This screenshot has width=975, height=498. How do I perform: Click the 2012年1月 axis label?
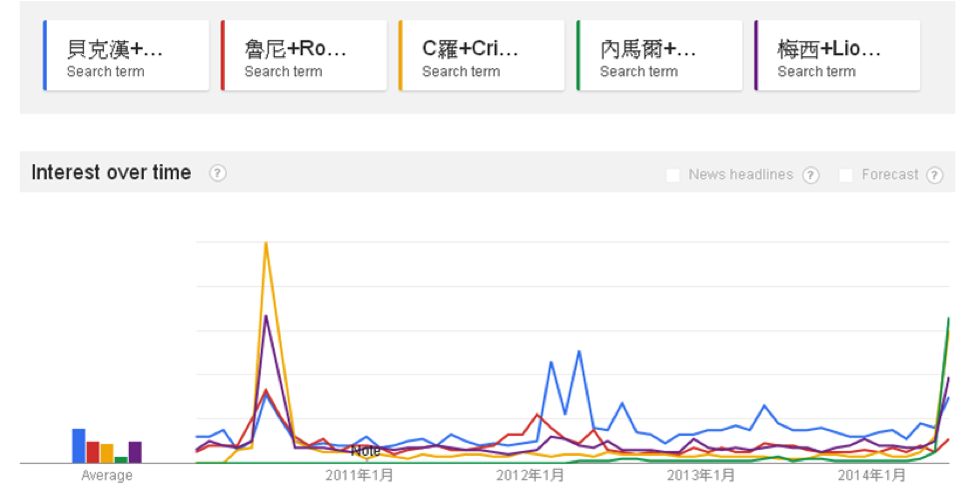(x=530, y=475)
